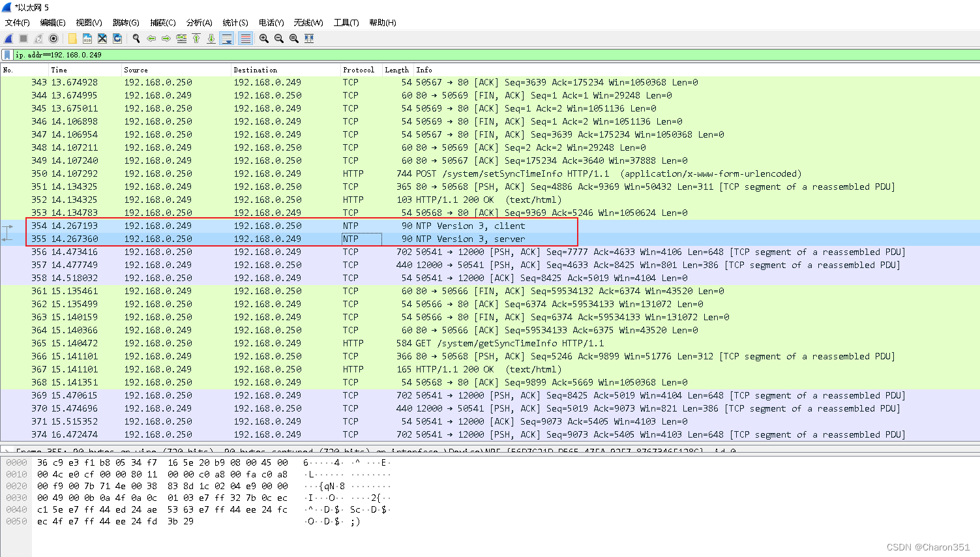Screen dimensions: 980x557
Task: Sort by the Info column header
Action: [x=696, y=70]
